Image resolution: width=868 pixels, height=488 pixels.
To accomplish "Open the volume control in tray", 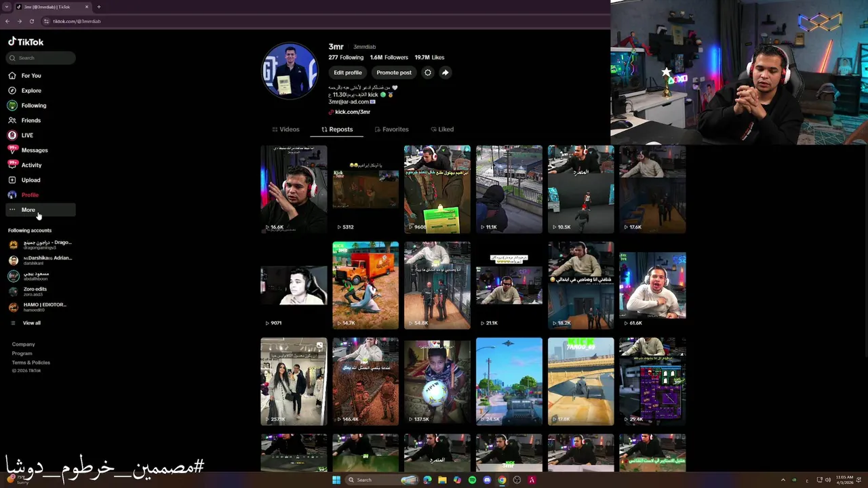I will pyautogui.click(x=828, y=480).
